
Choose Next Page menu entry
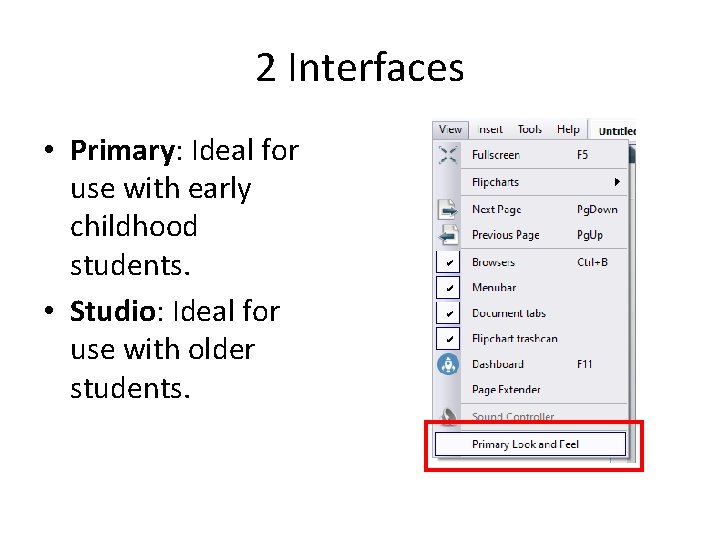(x=544, y=209)
